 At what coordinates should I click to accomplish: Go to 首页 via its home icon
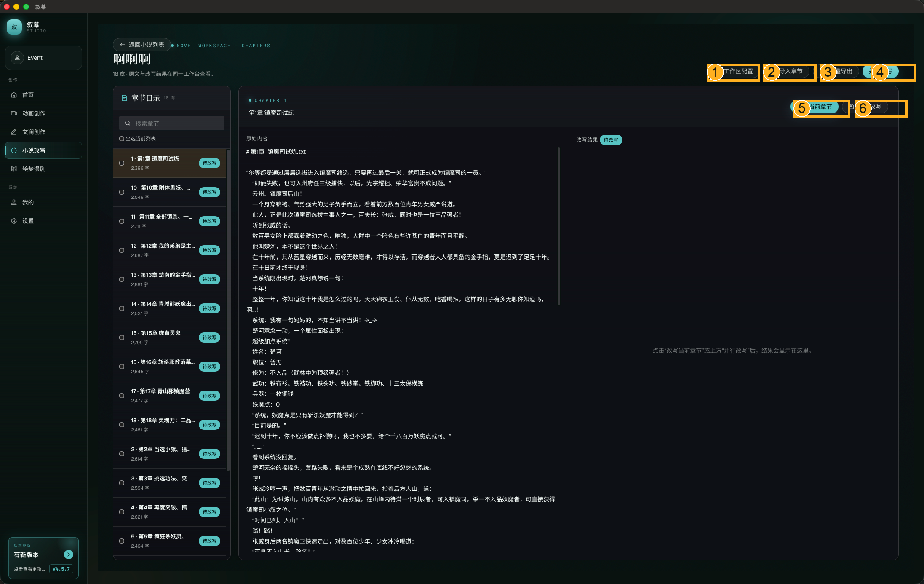14,95
